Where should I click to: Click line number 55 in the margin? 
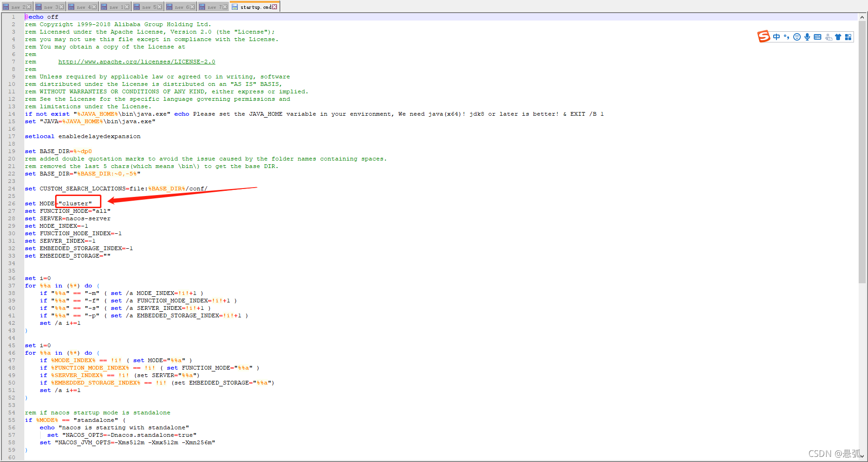(x=12, y=420)
